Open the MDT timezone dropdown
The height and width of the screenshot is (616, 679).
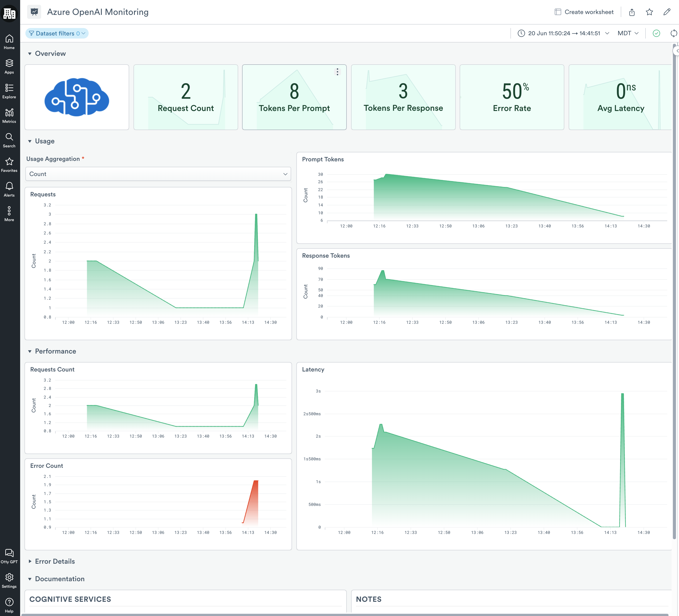628,33
